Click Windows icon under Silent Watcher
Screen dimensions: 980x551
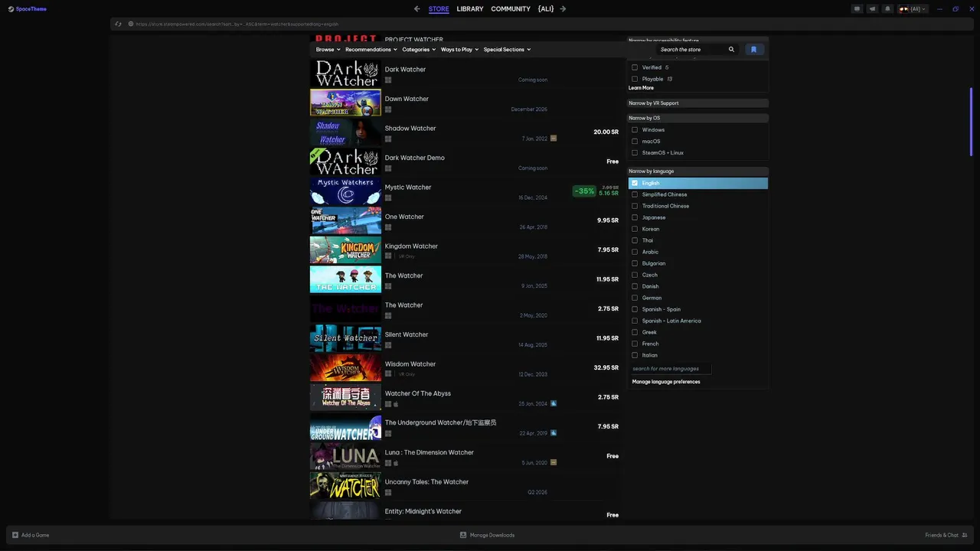click(388, 345)
